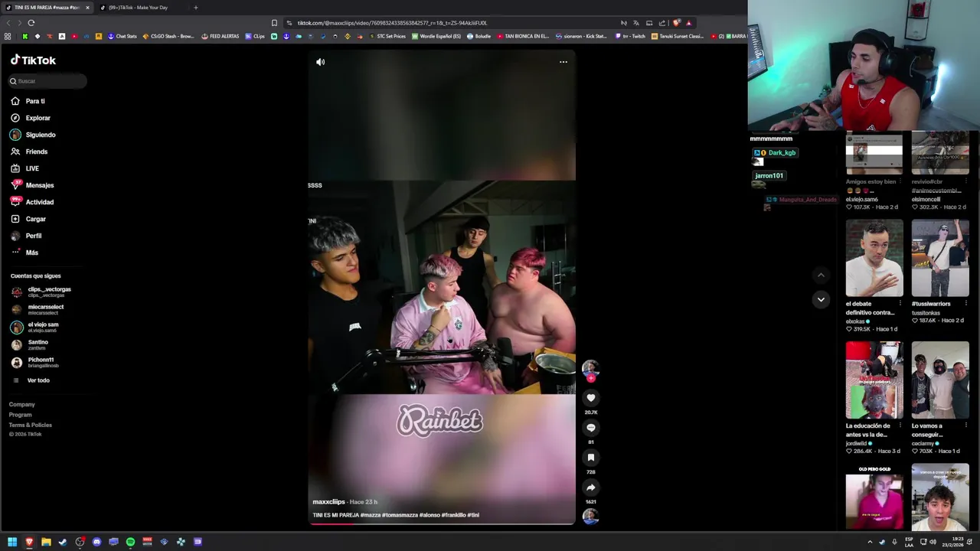The width and height of the screenshot is (980, 551).
Task: Open File Explorer in taskbar
Action: [x=46, y=542]
